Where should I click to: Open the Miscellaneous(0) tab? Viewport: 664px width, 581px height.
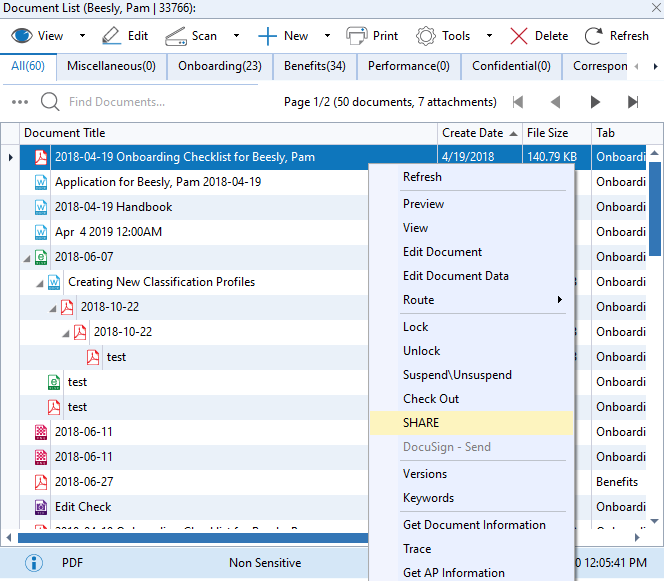point(111,66)
